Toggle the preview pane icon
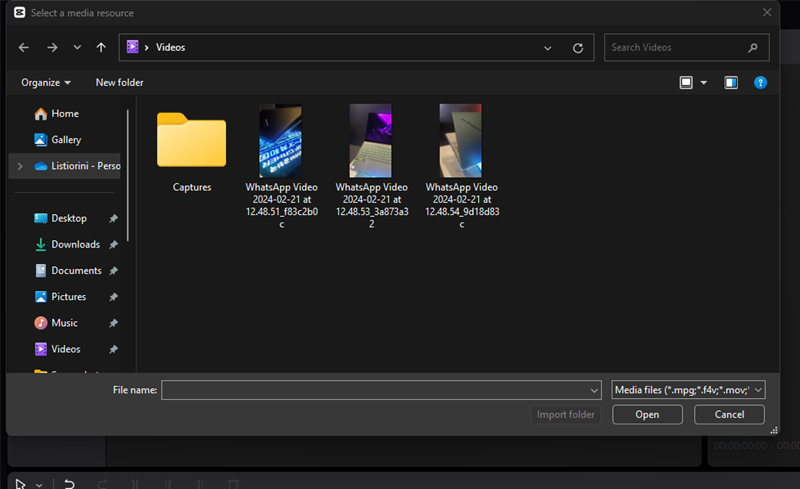Image resolution: width=800 pixels, height=489 pixels. point(731,82)
